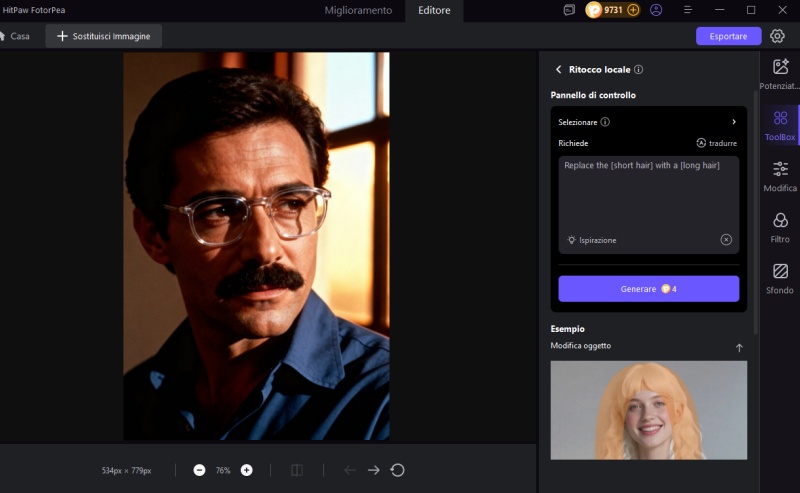Open the ToolBox sidebar panel
The image size is (800, 493).
pos(780,125)
